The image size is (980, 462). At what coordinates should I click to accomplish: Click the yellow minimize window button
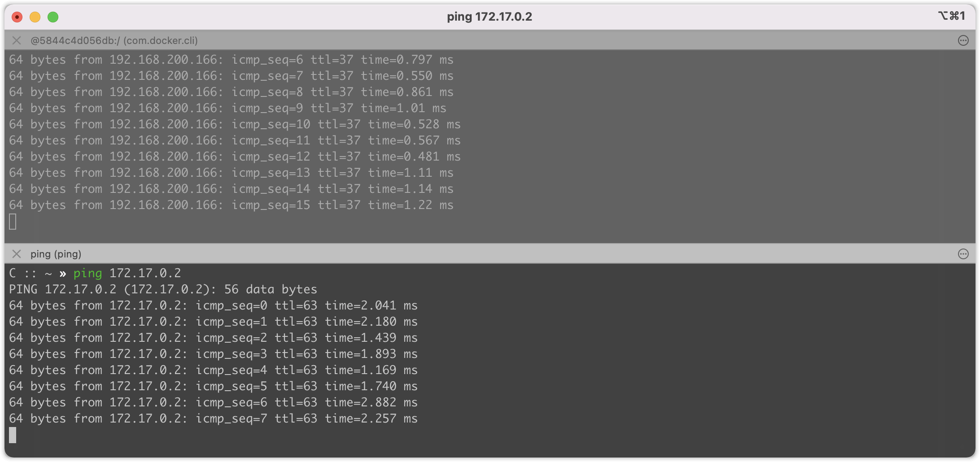click(x=35, y=17)
